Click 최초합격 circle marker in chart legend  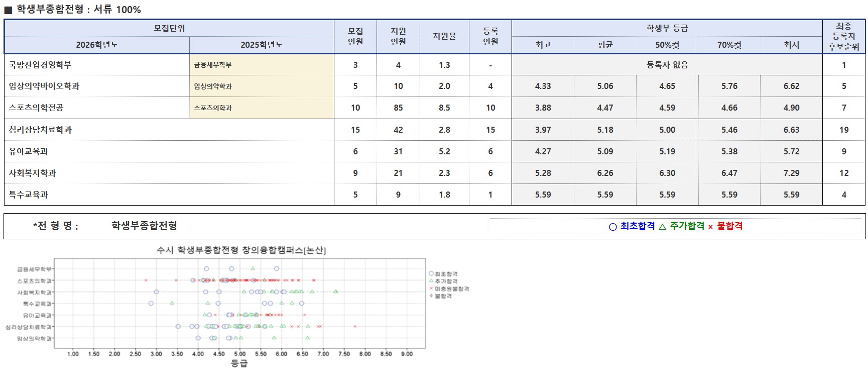431,274
